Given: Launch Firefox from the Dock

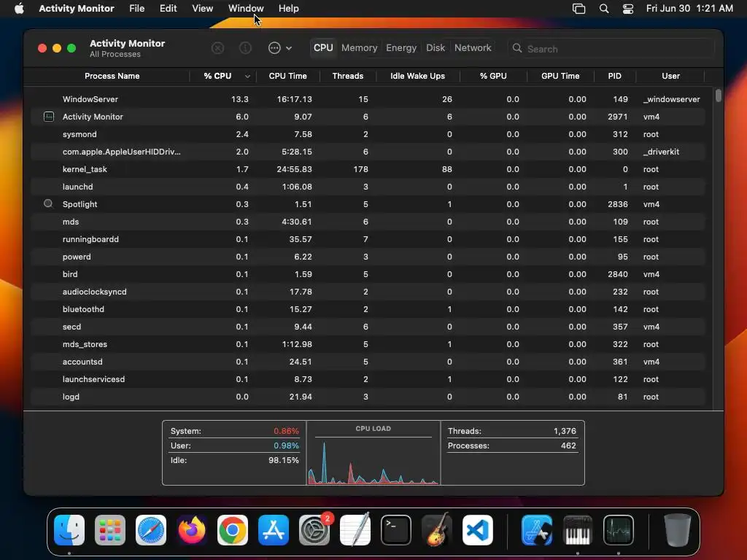Looking at the screenshot, I should [x=192, y=530].
